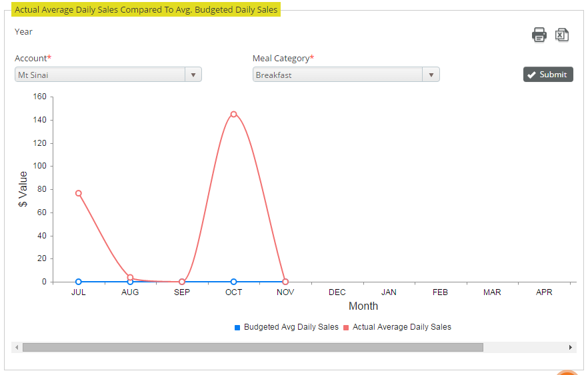588x375 pixels.
Task: Toggle the Budgeted Avg Daily Sales legend label
Action: point(291,327)
